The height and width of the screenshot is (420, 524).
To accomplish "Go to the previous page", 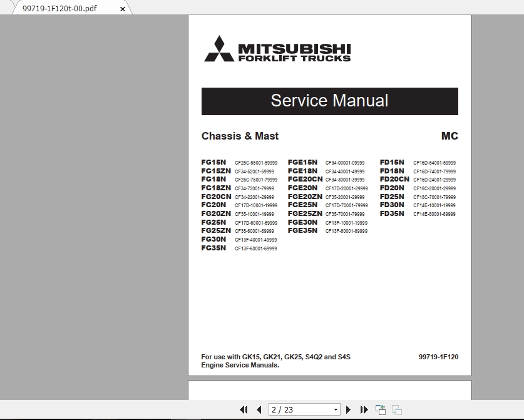I will point(259,409).
